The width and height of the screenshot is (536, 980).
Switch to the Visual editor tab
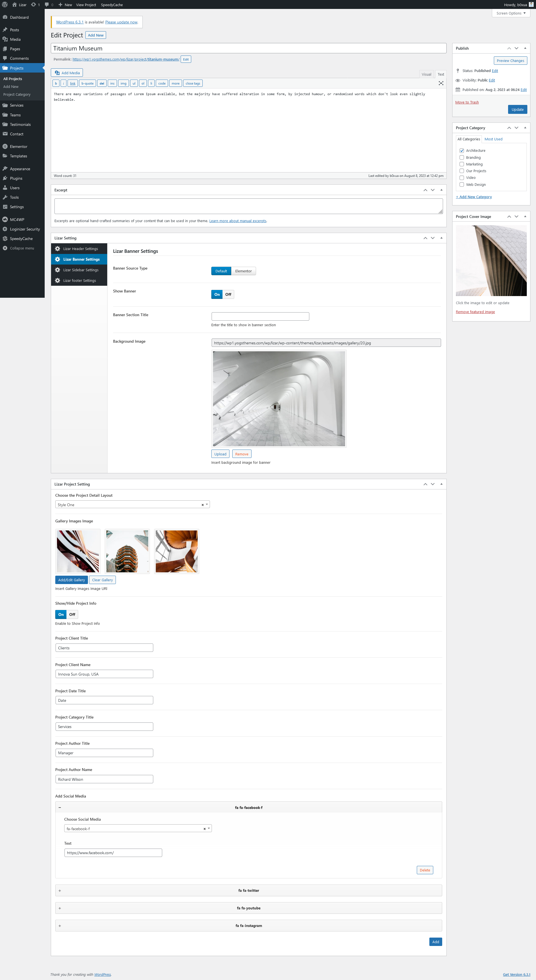426,75
